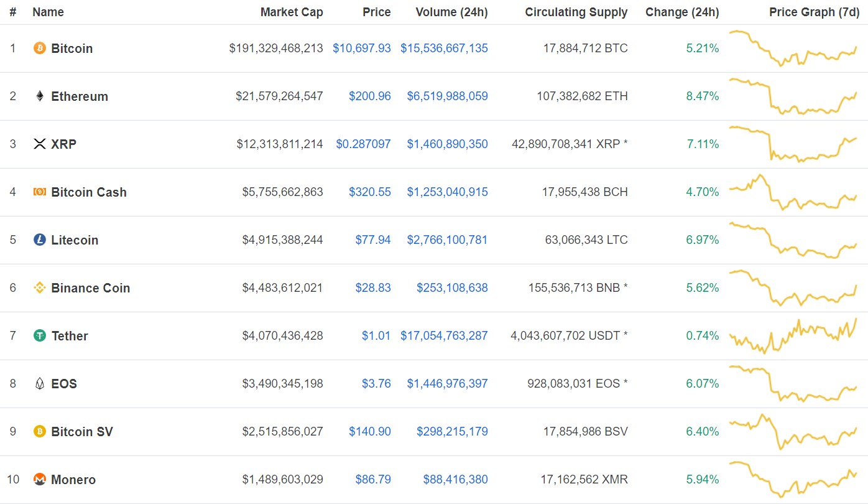This screenshot has height=504, width=868.
Task: Sort by Change (24h) column header
Action: (682, 12)
